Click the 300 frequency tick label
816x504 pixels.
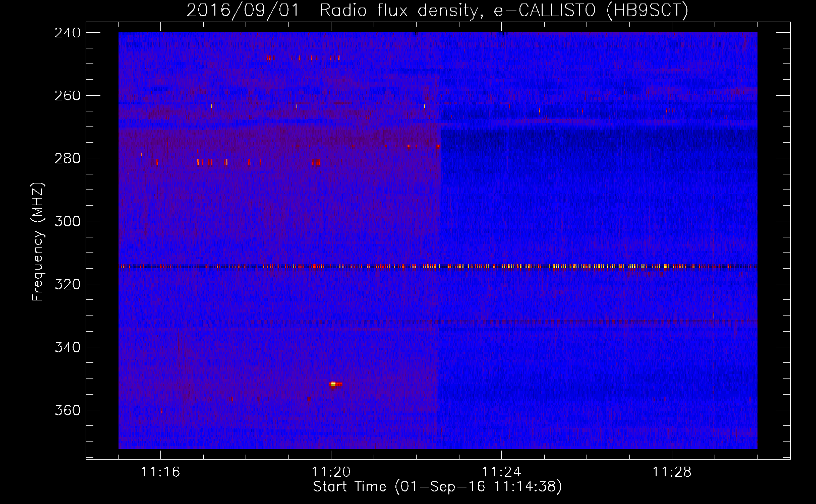click(x=67, y=222)
